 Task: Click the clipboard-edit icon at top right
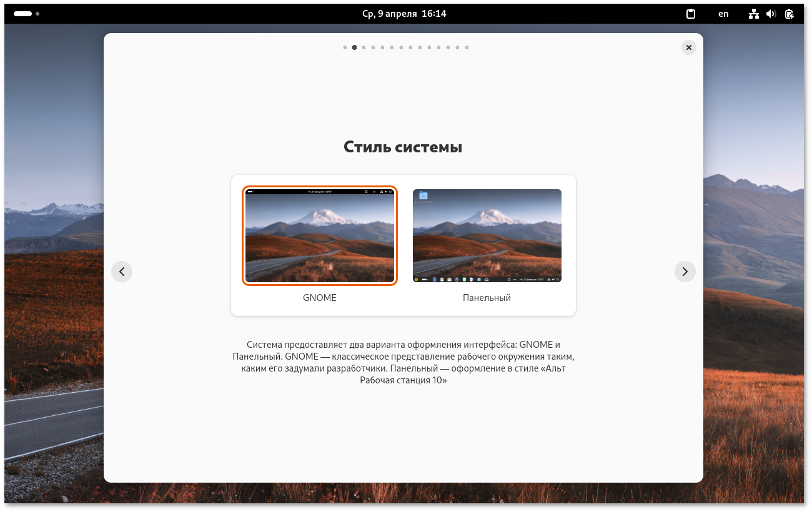tap(789, 13)
